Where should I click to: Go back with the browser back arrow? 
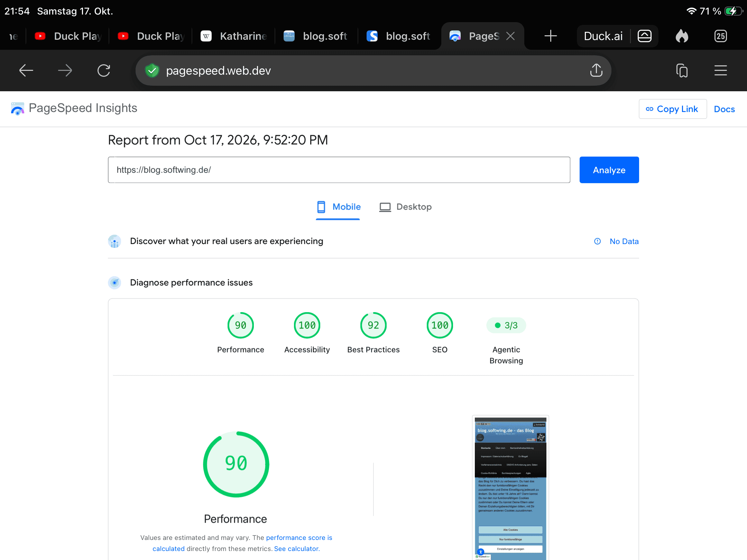26,71
